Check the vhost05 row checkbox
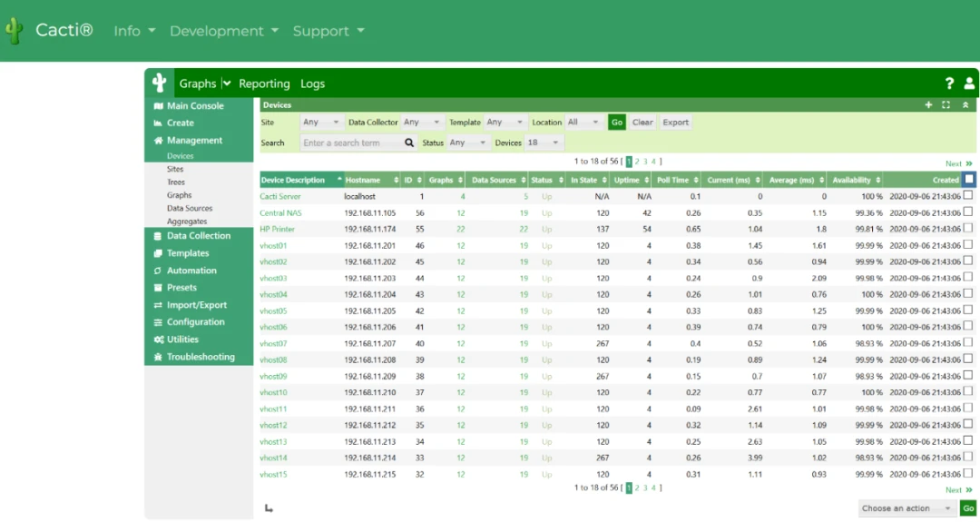980x522 pixels. coord(968,310)
